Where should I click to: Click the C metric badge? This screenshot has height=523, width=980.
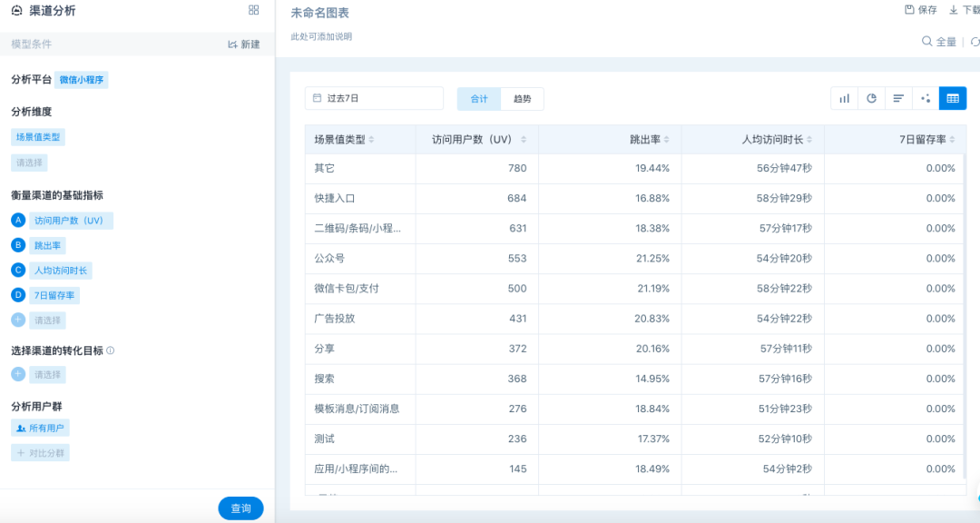18,271
